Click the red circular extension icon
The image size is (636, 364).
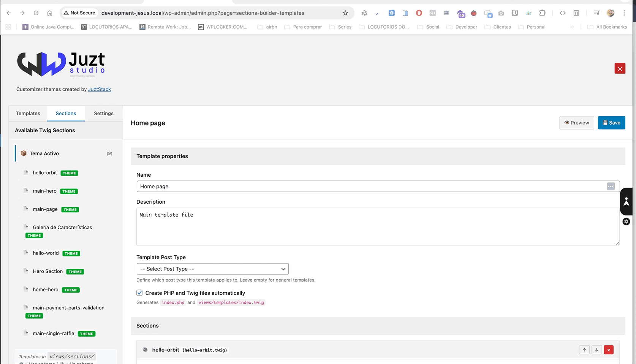419,13
